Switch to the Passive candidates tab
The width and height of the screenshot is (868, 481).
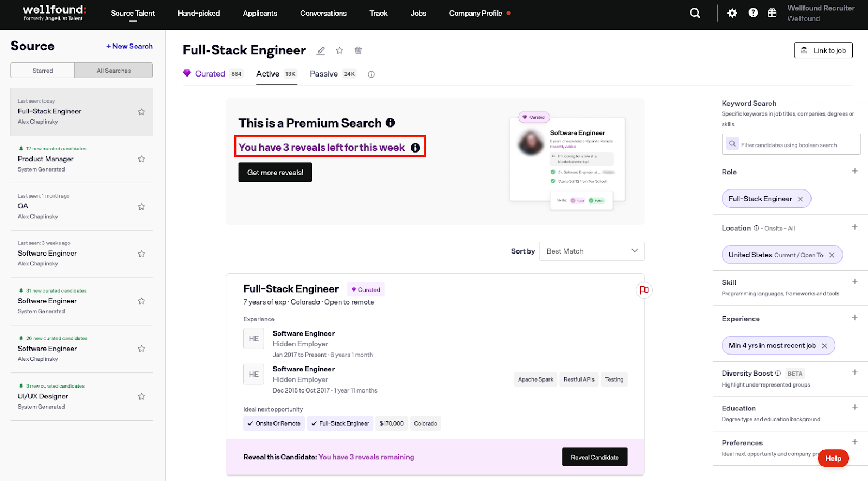324,74
